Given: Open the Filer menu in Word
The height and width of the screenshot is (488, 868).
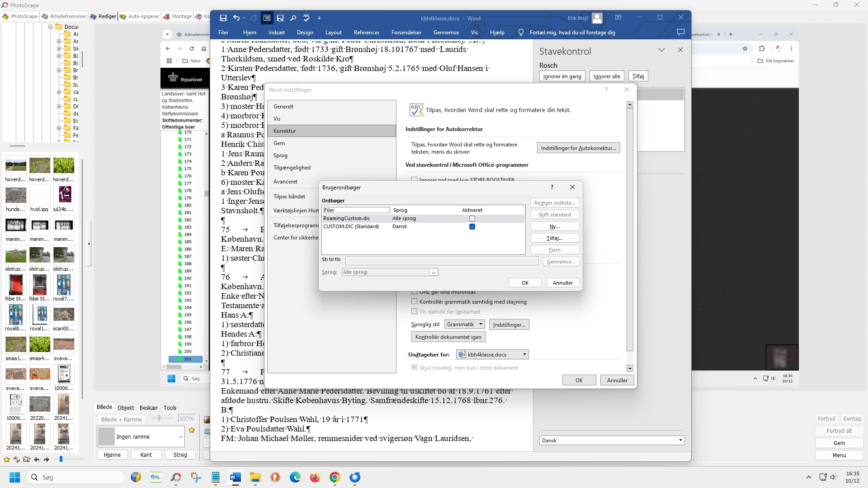Looking at the screenshot, I should (223, 32).
